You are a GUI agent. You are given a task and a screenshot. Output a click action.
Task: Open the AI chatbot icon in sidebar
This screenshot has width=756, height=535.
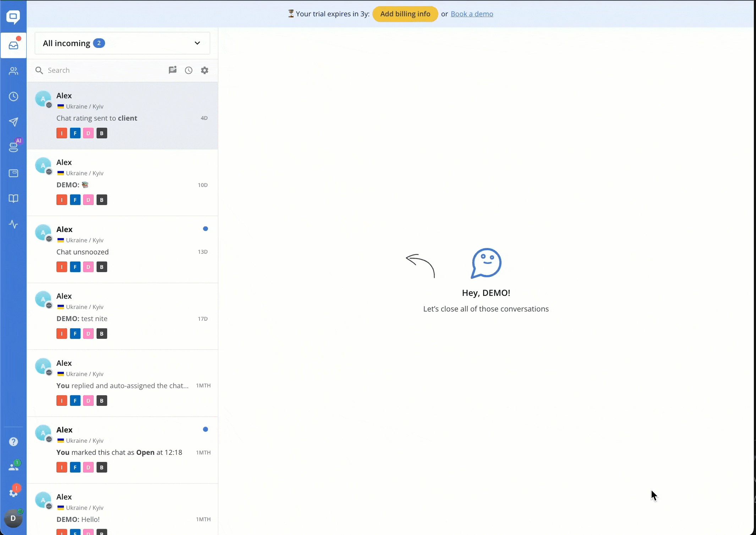click(x=13, y=147)
